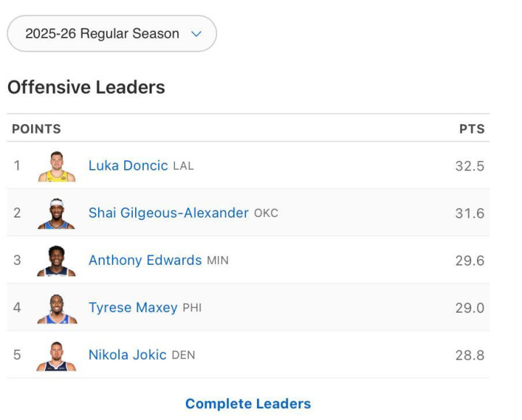Click the PTS column header
Screen dimensions: 522x420
point(471,129)
